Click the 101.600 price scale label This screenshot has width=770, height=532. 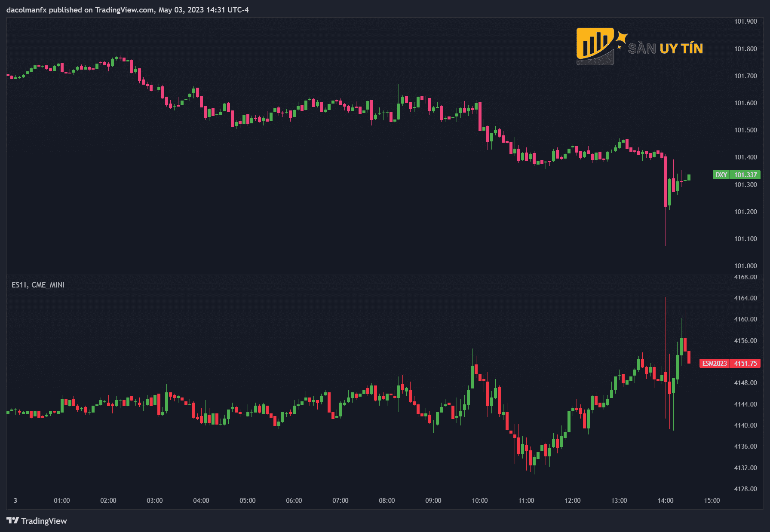[x=745, y=103]
